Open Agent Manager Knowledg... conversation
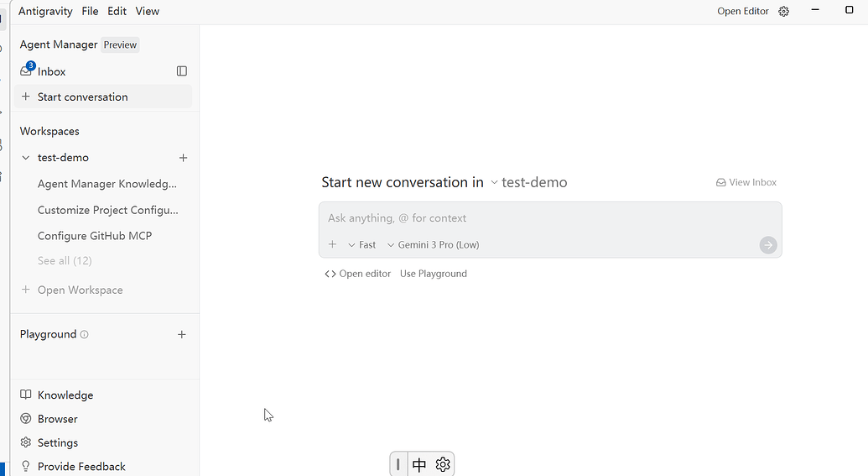The image size is (868, 476). [107, 184]
